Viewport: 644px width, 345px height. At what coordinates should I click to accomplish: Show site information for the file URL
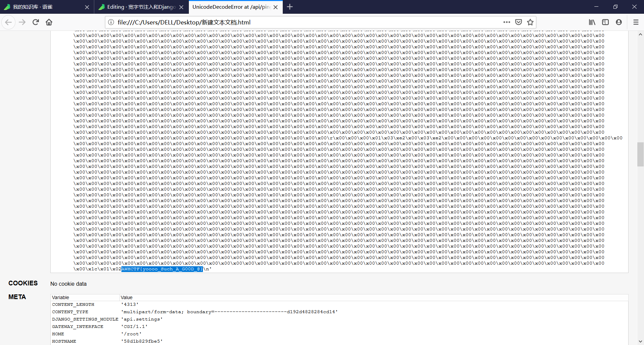[111, 22]
